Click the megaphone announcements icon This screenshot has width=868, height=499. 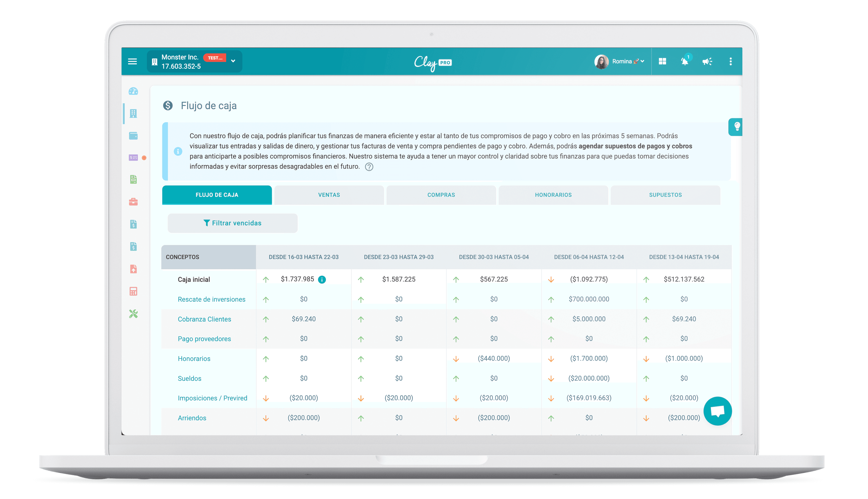(707, 62)
